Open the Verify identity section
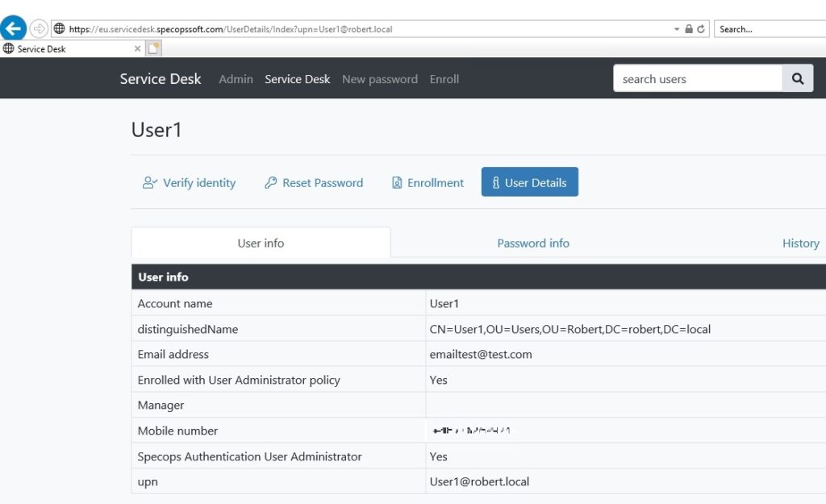Screen dimensions: 826x504 189,183
